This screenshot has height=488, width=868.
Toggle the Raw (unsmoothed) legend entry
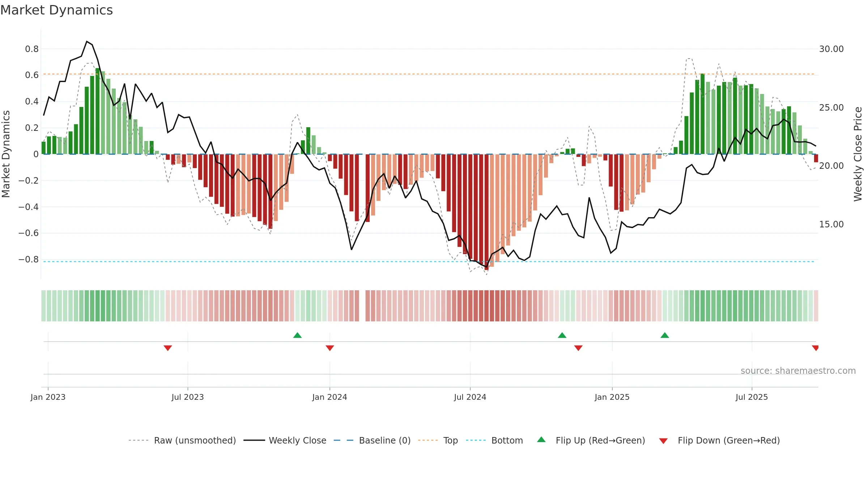(182, 440)
